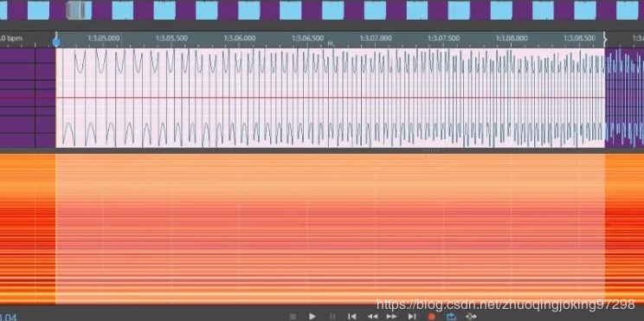The image size is (644, 321).
Task: Open the blog.csdn.net watermark link
Action: 506,305
